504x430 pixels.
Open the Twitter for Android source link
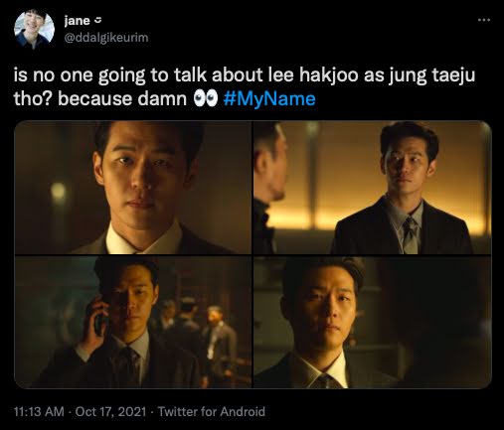pyautogui.click(x=212, y=411)
